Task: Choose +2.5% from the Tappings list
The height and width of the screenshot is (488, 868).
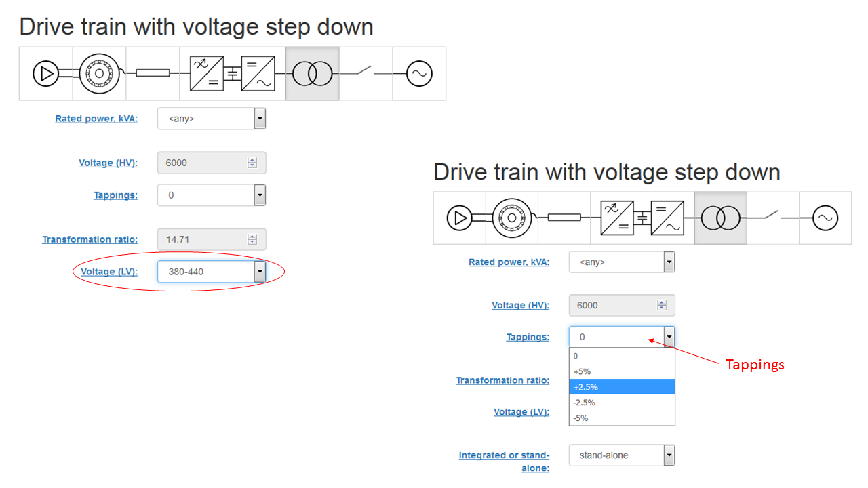Action: click(x=622, y=387)
